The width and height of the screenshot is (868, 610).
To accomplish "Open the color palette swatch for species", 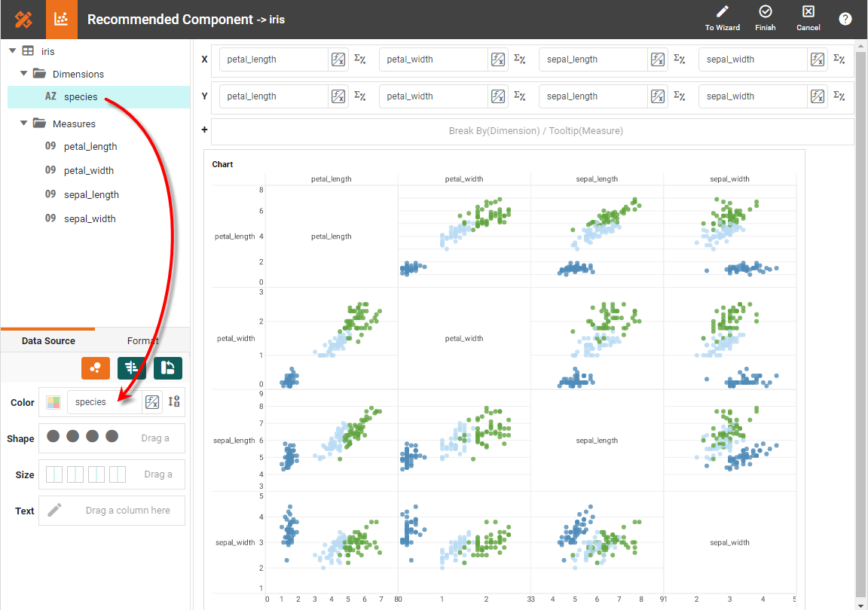I will coord(53,402).
